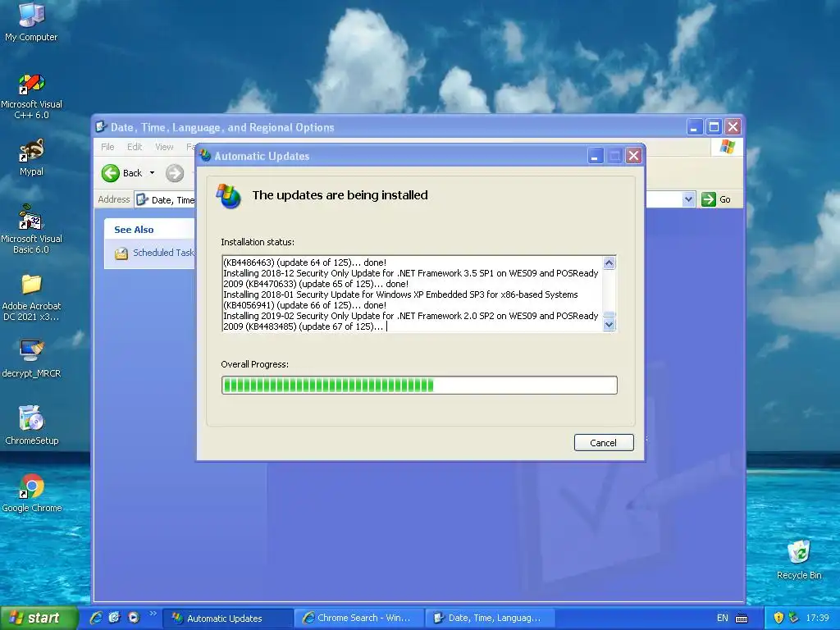This screenshot has width=840, height=630.
Task: Open Recycle Bin on desktop
Action: 799,559
